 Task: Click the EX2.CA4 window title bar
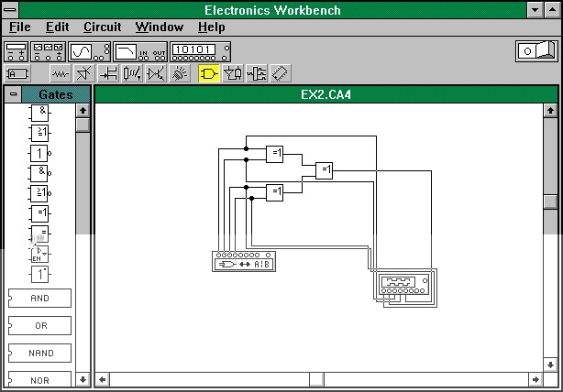326,94
